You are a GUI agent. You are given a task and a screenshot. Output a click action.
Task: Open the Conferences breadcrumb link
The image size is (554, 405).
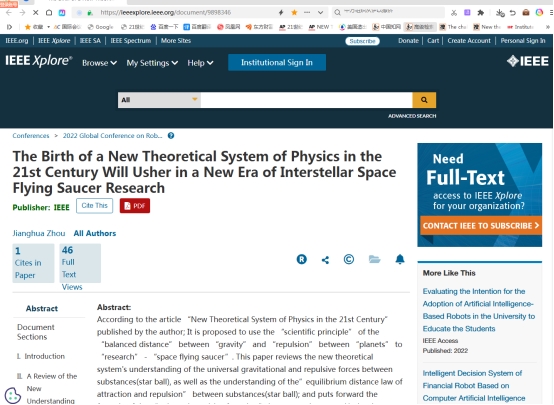click(31, 136)
